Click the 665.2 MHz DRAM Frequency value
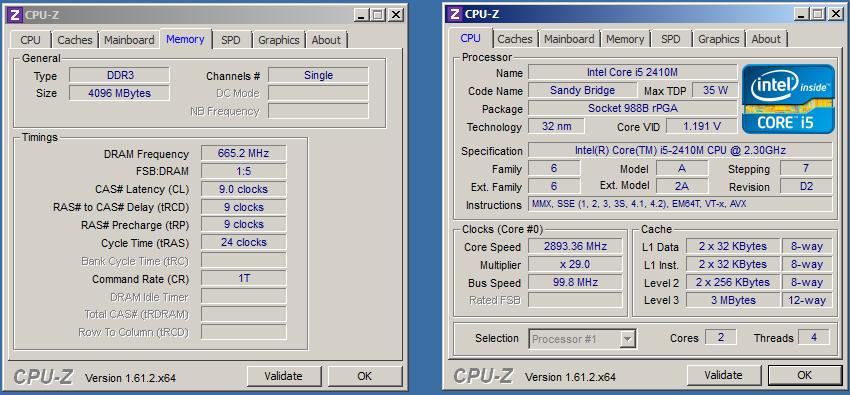Screen dimensions: 850x395 243,153
